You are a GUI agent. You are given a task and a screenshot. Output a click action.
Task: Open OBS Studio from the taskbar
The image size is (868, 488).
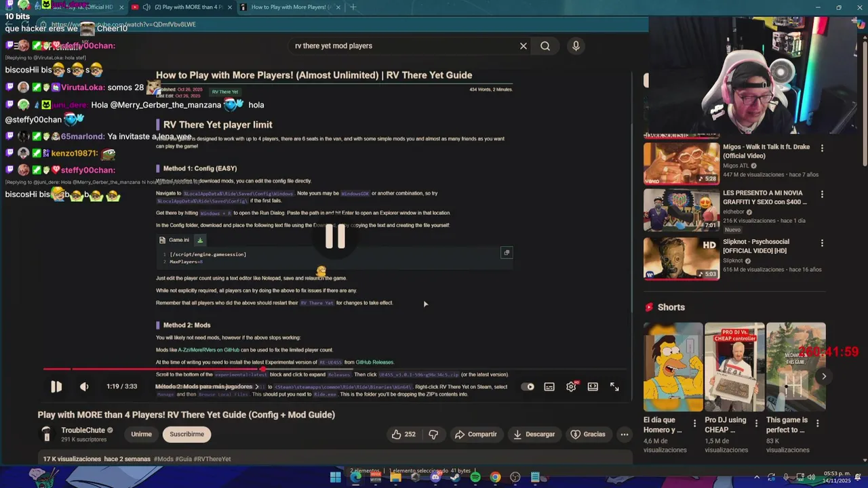click(515, 477)
